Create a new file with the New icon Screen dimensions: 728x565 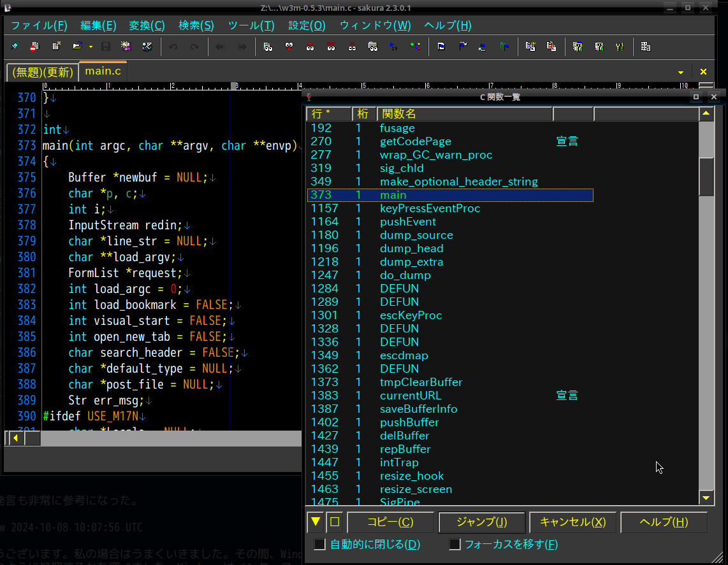(56, 46)
